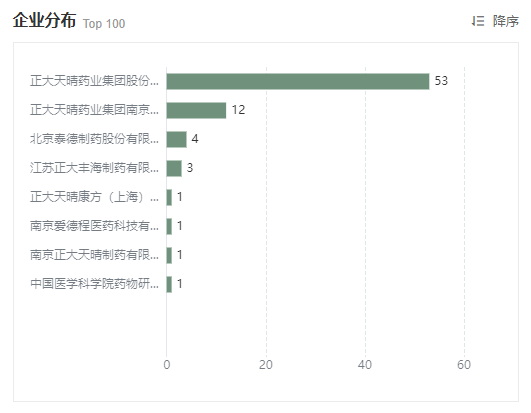Click the 北京泰德制药股份有限 label
The image size is (531, 413).
(x=94, y=139)
